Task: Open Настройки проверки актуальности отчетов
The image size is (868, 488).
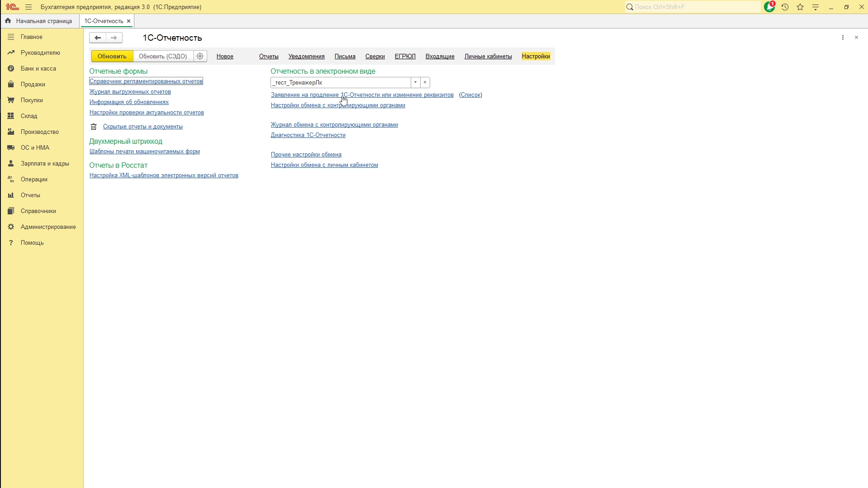Action: click(147, 113)
